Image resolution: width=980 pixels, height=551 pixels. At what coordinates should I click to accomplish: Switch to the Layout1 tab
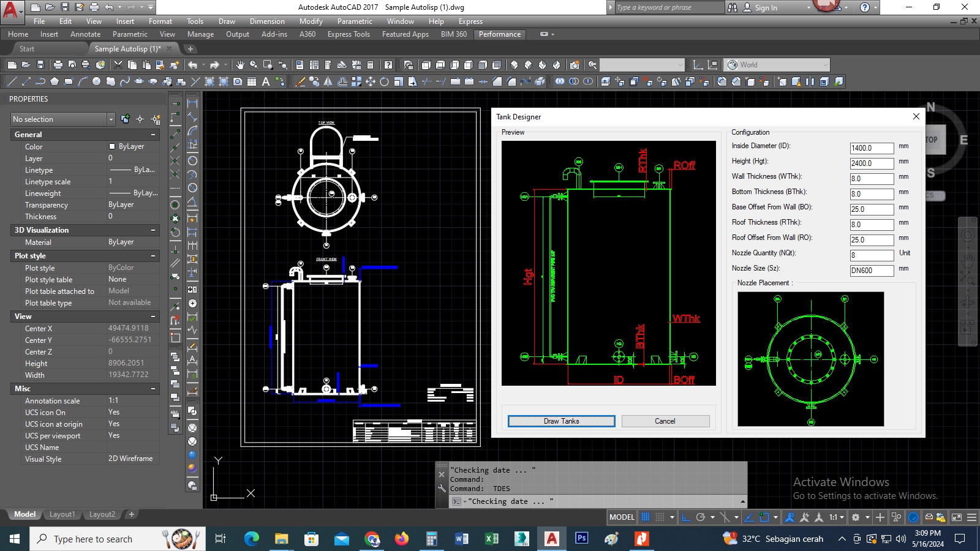[62, 514]
